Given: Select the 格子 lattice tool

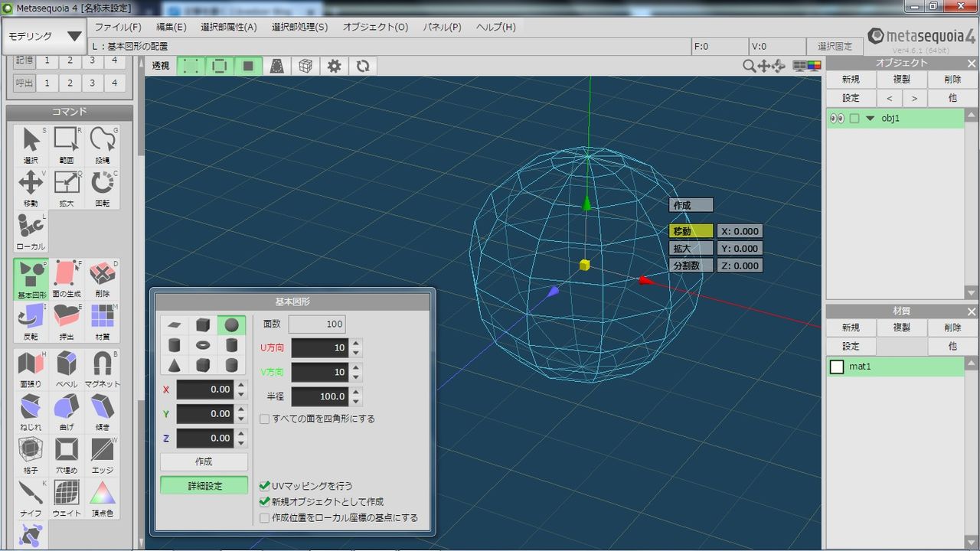Looking at the screenshot, I should click(x=31, y=455).
